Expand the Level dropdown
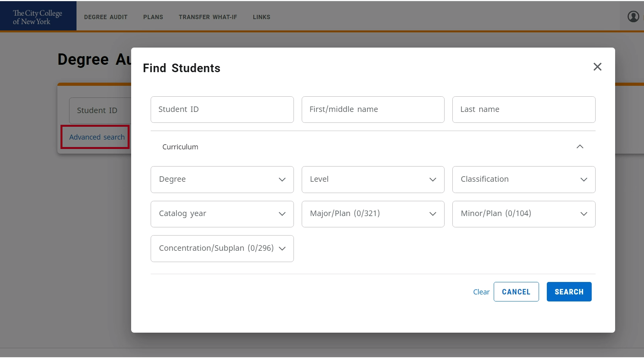The height and width of the screenshot is (358, 644). coord(373,179)
